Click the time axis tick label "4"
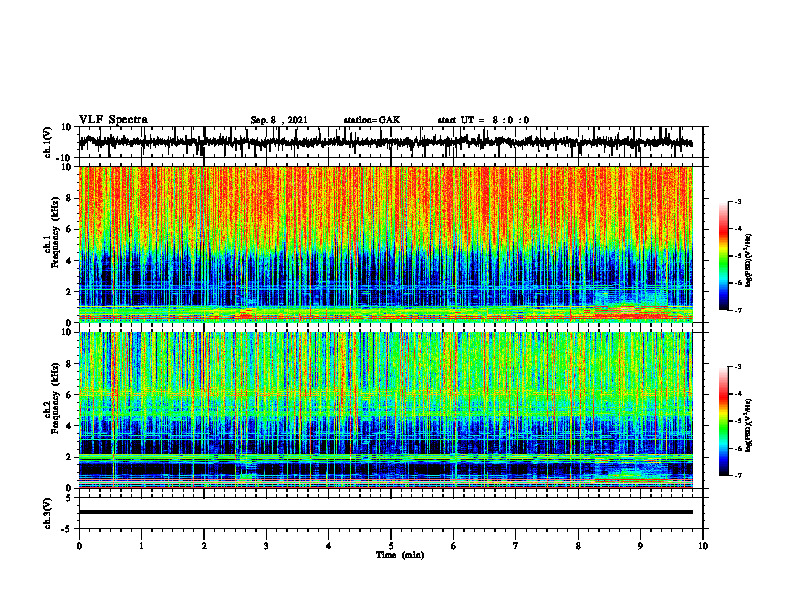The width and height of the screenshot is (792, 612). (329, 546)
